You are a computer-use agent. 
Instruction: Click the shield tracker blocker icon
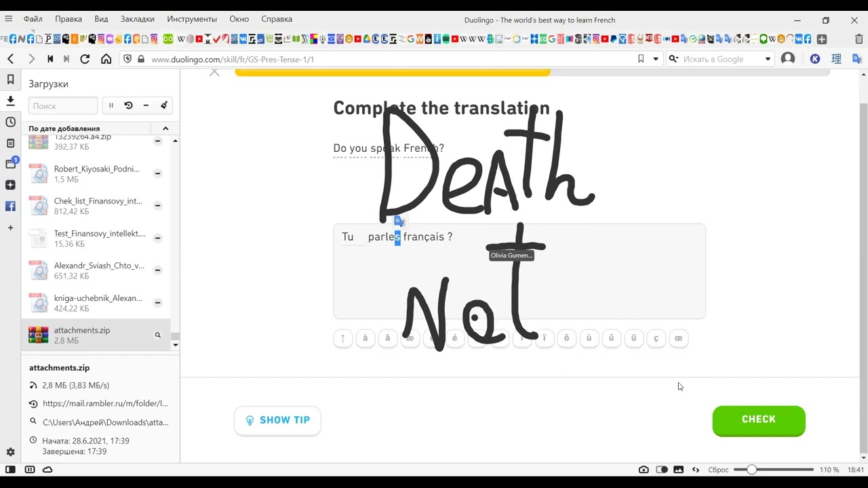(x=127, y=59)
